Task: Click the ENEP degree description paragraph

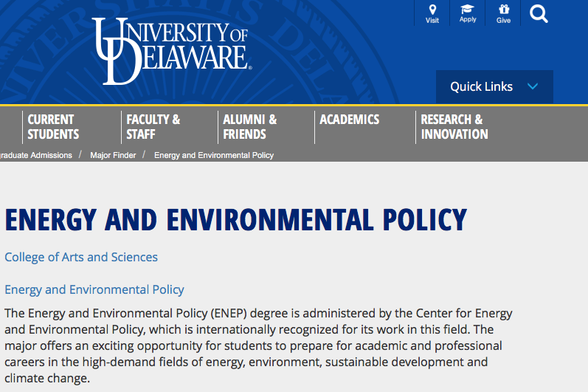Action: pyautogui.click(x=258, y=345)
